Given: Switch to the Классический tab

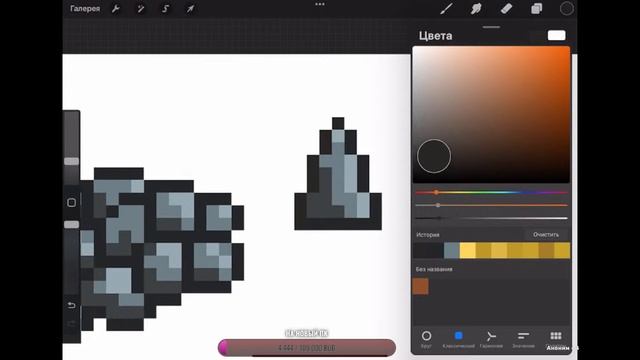Looking at the screenshot, I should coord(458,339).
